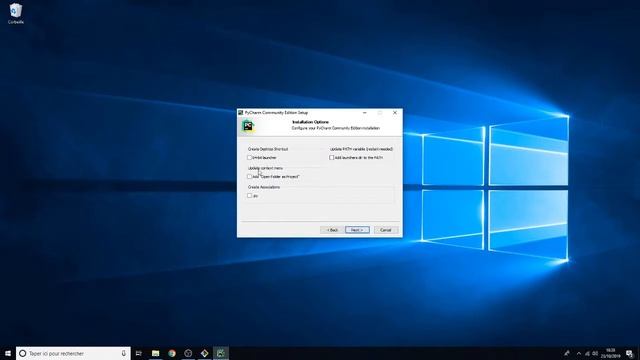Image resolution: width=640 pixels, height=360 pixels.
Task: Click the PyCharm logo in setup header
Action: pos(248,126)
